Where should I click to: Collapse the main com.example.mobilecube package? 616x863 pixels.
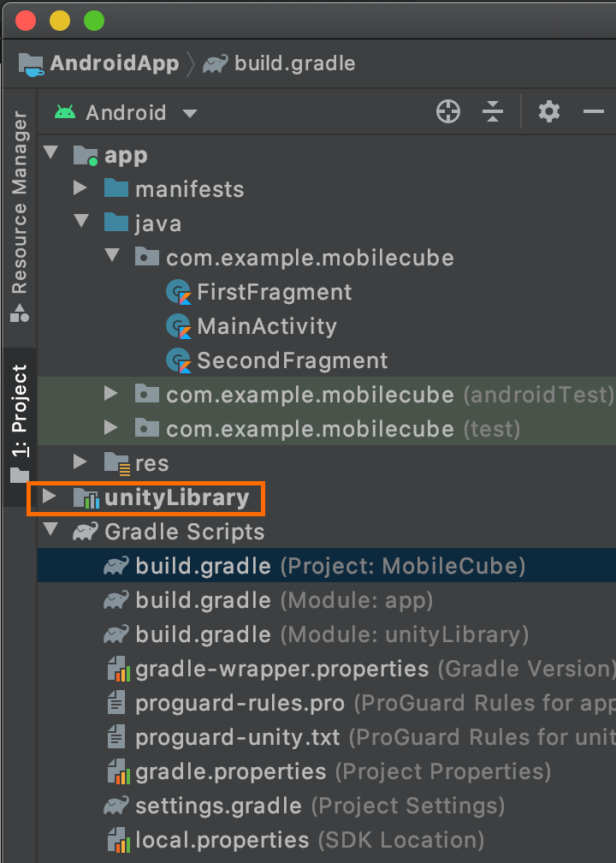tap(112, 255)
